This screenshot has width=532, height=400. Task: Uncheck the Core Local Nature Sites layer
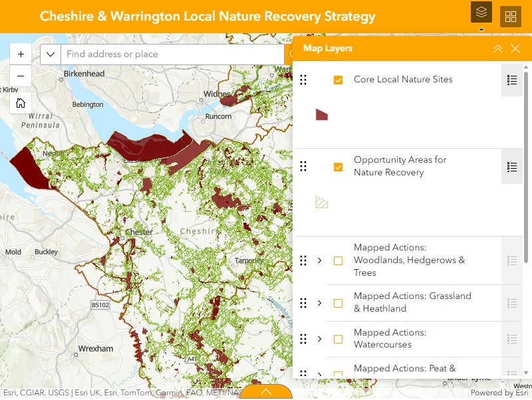[338, 80]
